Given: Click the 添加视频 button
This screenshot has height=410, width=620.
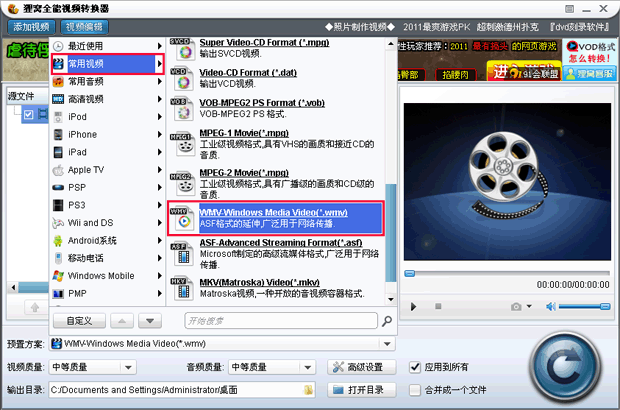Looking at the screenshot, I should [x=31, y=27].
